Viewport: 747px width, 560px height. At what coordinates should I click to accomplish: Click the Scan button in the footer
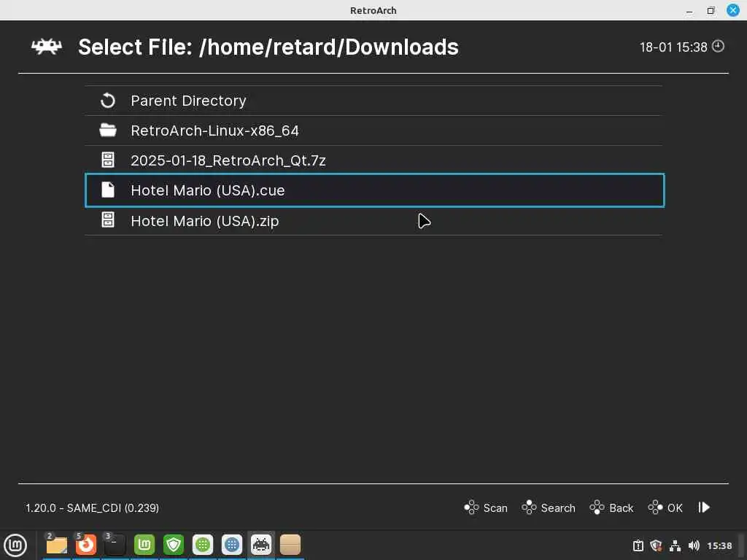(x=486, y=507)
